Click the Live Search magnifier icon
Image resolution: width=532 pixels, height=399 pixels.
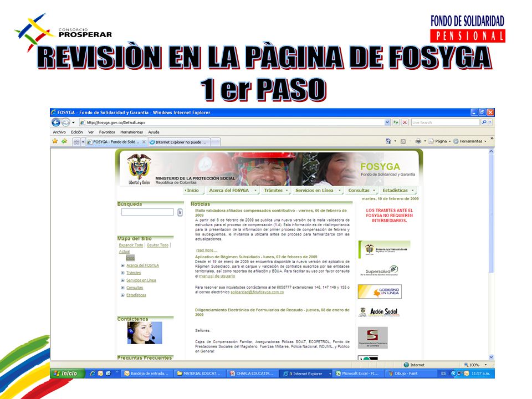click(x=484, y=122)
